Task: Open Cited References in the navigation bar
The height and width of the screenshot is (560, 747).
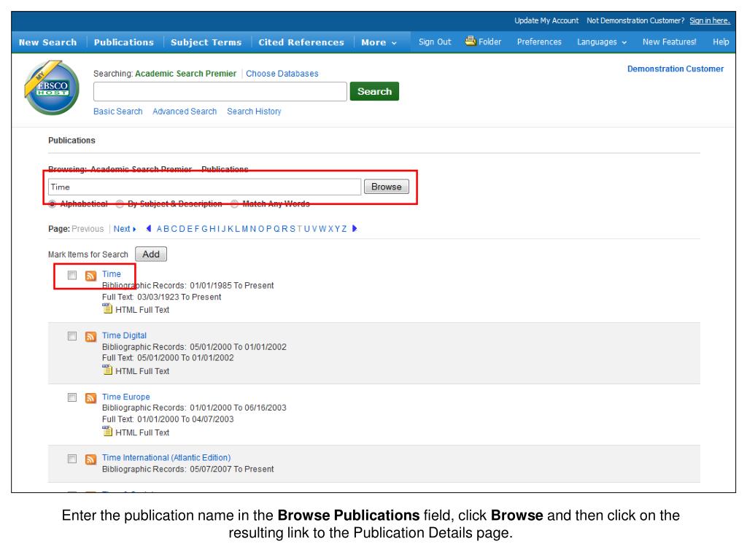Action: coord(301,42)
